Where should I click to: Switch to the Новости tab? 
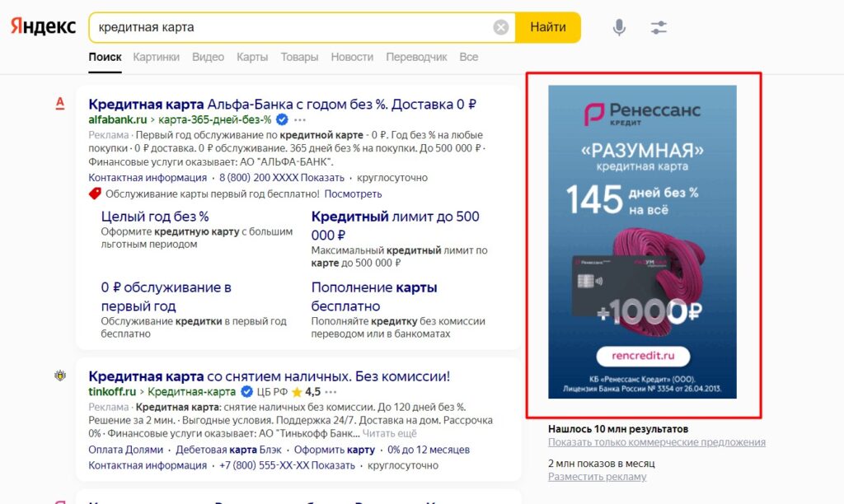pos(352,57)
